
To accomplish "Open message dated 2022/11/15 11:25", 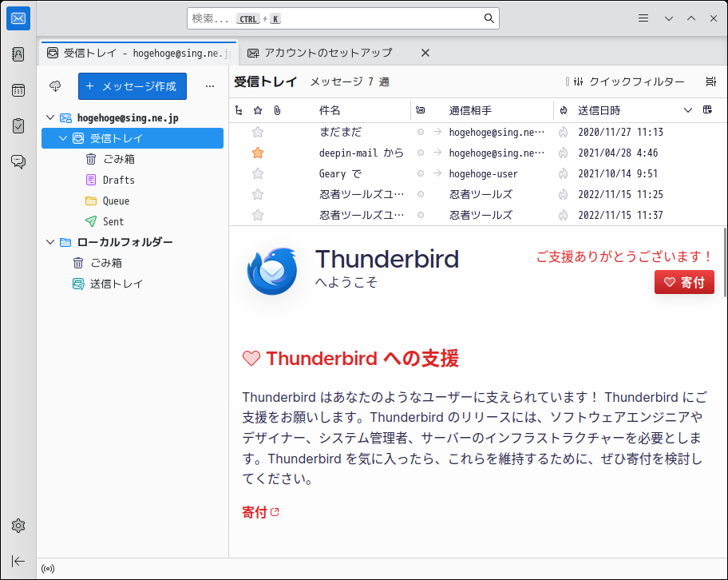I will (x=478, y=194).
